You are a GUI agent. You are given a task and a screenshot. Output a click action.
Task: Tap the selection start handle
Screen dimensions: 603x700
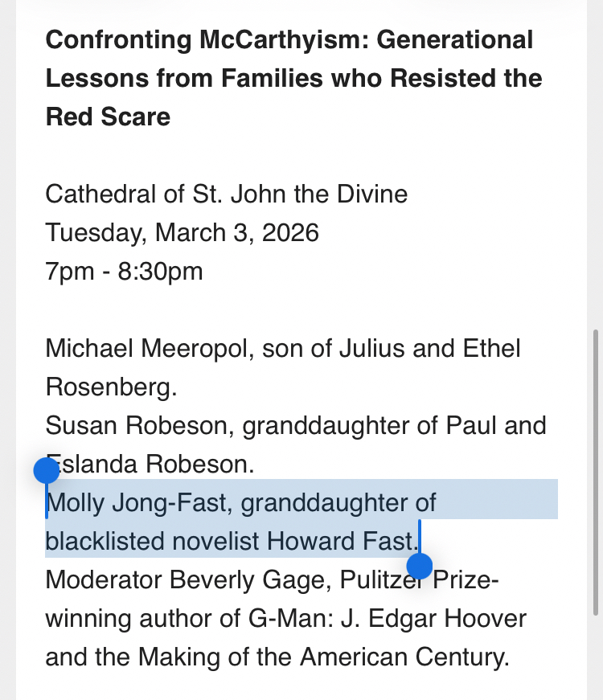click(47, 471)
